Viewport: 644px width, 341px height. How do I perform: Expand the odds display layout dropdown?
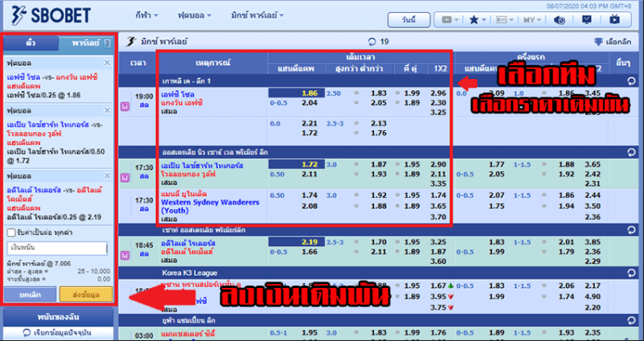click(505, 20)
